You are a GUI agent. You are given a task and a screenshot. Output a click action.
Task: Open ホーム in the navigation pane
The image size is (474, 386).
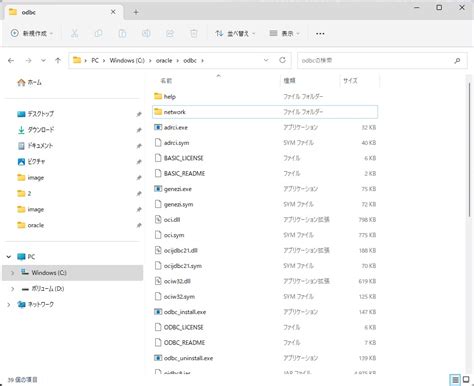click(29, 82)
